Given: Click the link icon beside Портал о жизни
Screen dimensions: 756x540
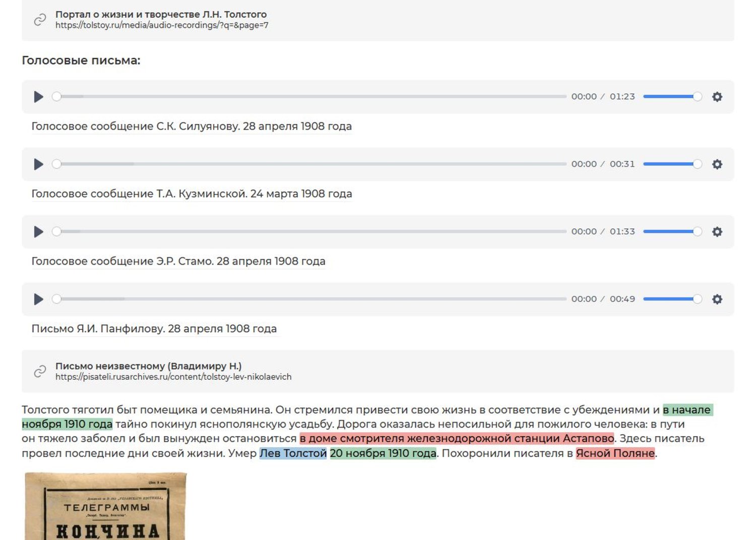Looking at the screenshot, I should (x=40, y=20).
